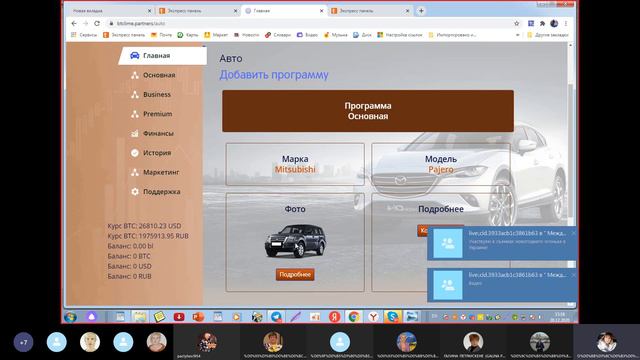Open the Финансы sidebar section
Viewport: 640px width, 360px height.
(x=152, y=133)
